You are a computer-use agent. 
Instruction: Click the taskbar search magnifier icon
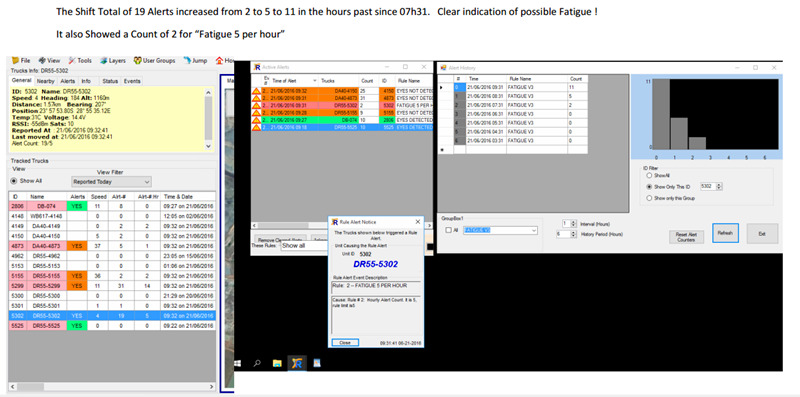click(257, 363)
